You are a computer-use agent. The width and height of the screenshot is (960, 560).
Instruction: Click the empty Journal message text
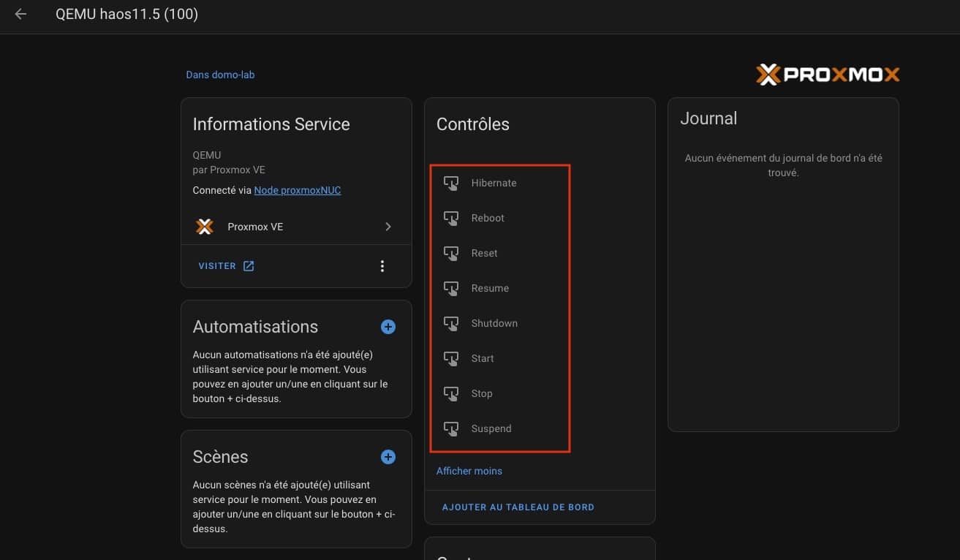[x=783, y=165]
